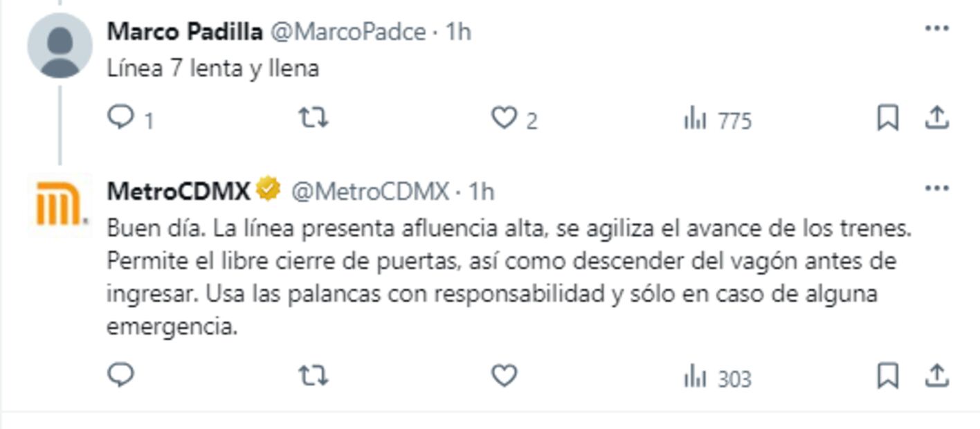980x429 pixels.
Task: Open the MetroCDMX display name
Action: [178, 191]
